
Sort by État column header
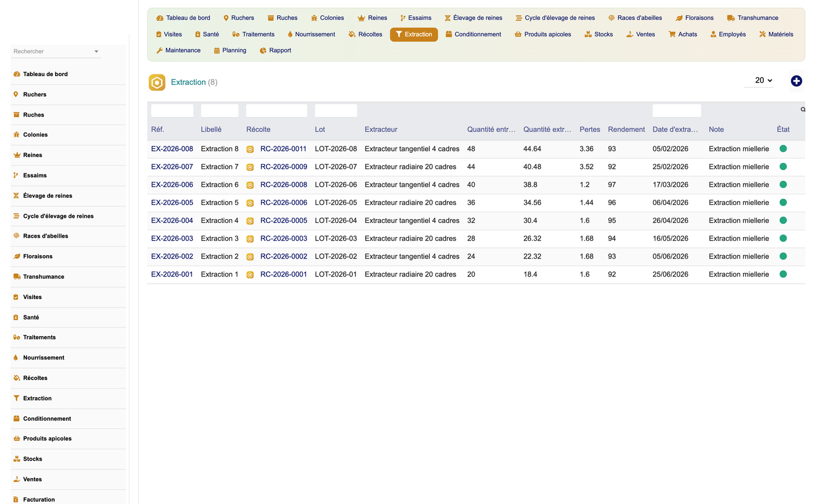point(783,130)
